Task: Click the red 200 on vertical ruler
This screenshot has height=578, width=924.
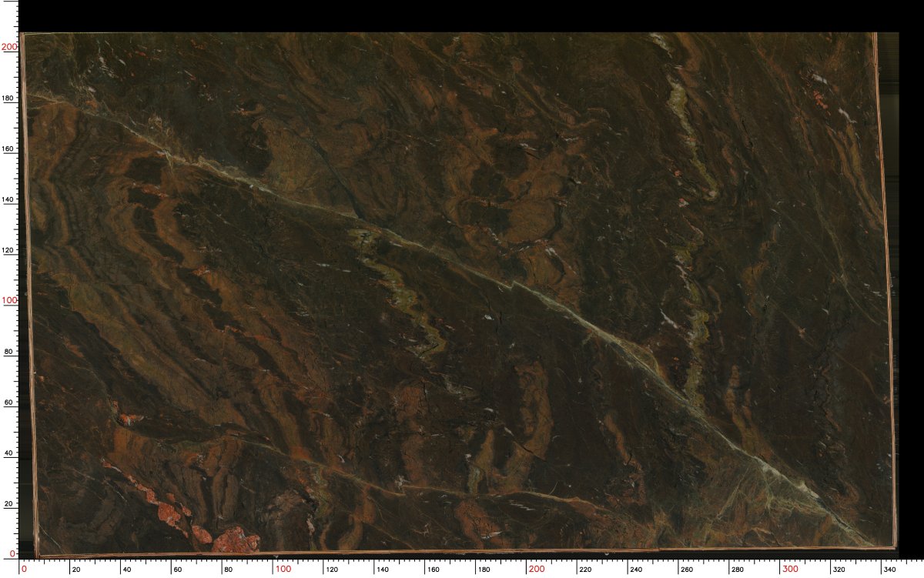Action: click(x=8, y=47)
